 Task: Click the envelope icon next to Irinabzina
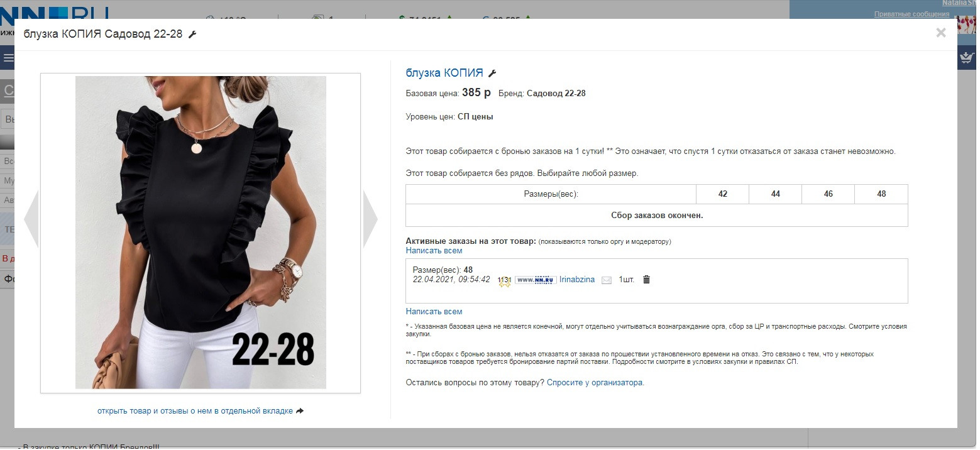point(607,280)
